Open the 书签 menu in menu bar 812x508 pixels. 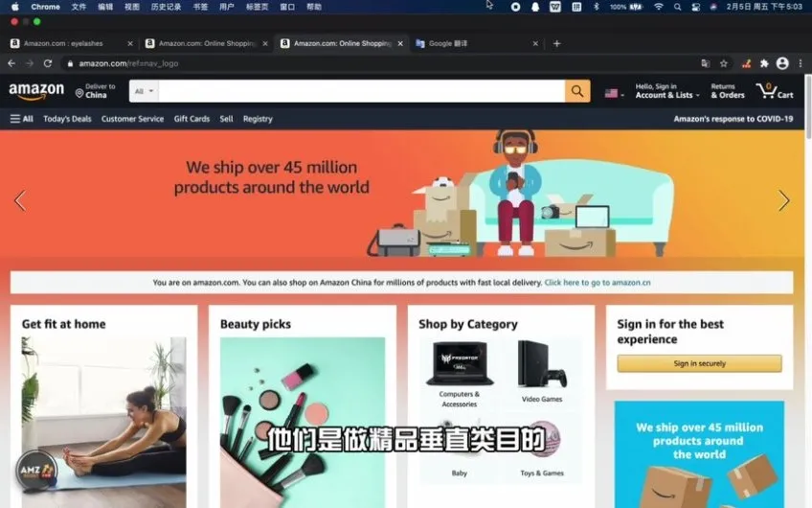(x=200, y=7)
